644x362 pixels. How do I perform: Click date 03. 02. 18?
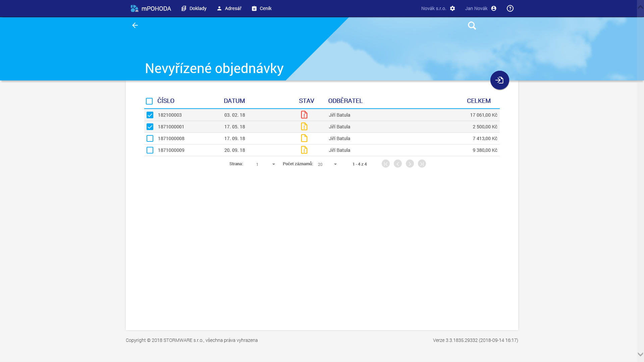235,115
